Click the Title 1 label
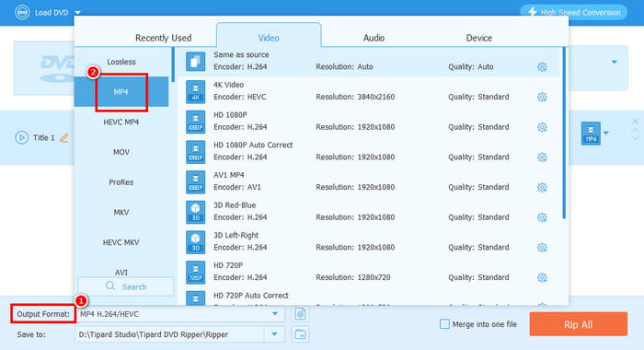Viewport: 644px width, 350px height. coord(44,138)
